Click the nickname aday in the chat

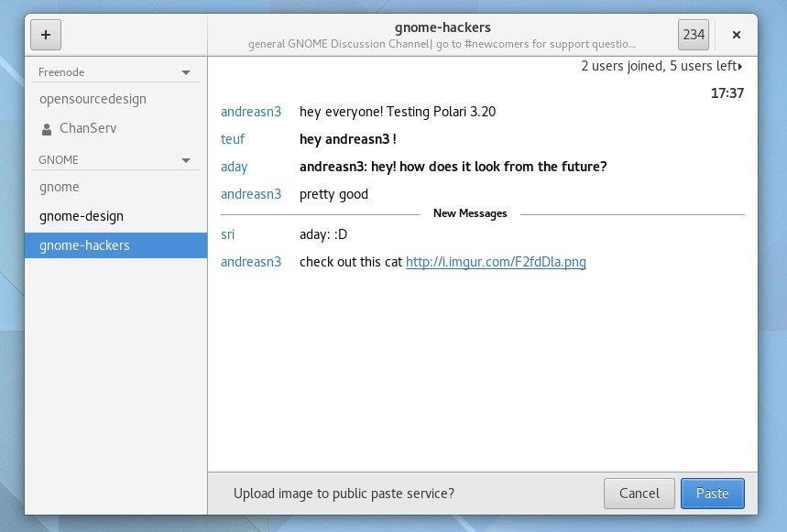[235, 167]
